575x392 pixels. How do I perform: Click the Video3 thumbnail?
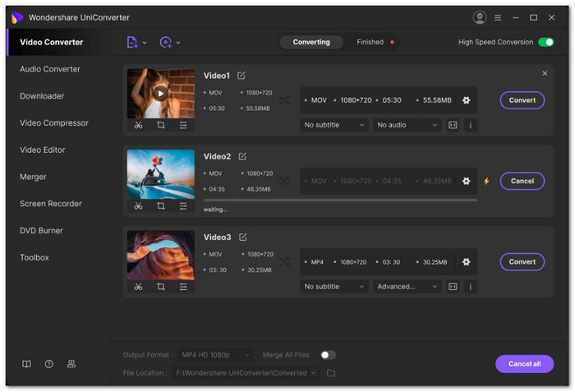(x=161, y=255)
